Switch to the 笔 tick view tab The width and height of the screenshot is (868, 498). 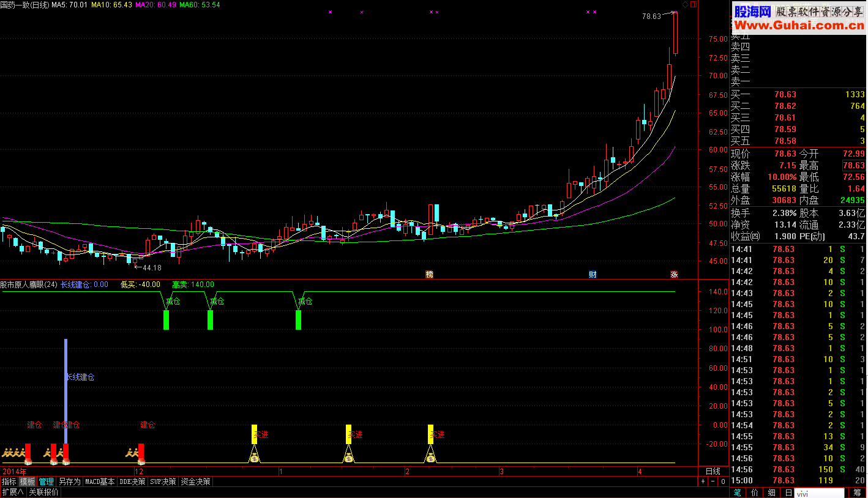[x=738, y=492]
